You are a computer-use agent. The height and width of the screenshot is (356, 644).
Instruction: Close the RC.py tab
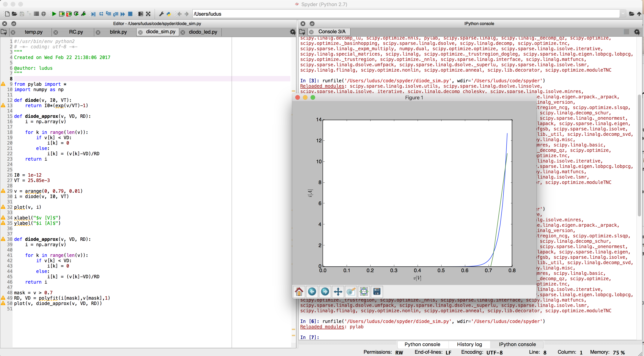[56, 32]
